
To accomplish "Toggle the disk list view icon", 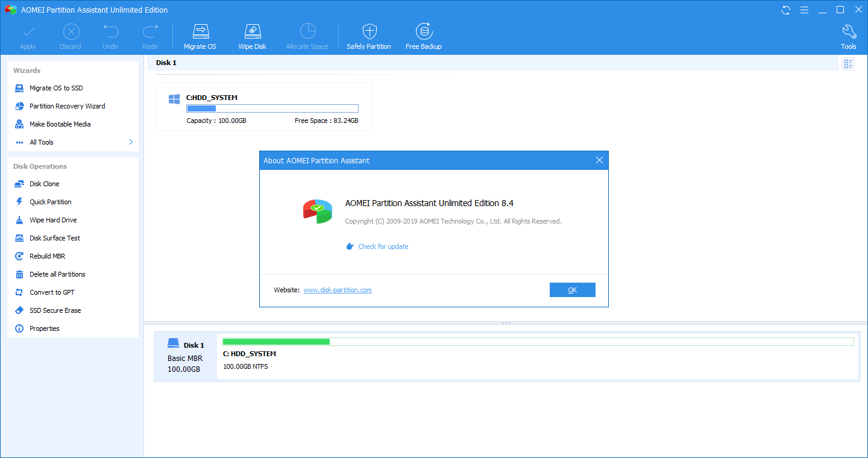I will (848, 63).
